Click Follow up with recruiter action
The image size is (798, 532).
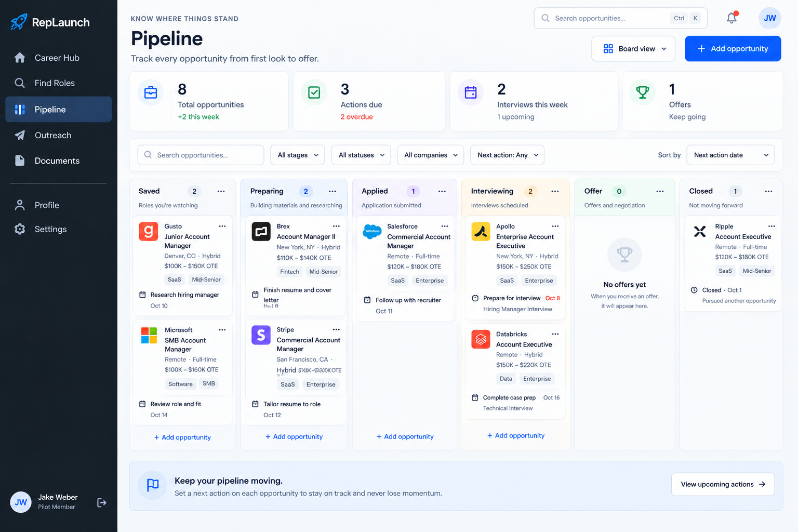(408, 300)
